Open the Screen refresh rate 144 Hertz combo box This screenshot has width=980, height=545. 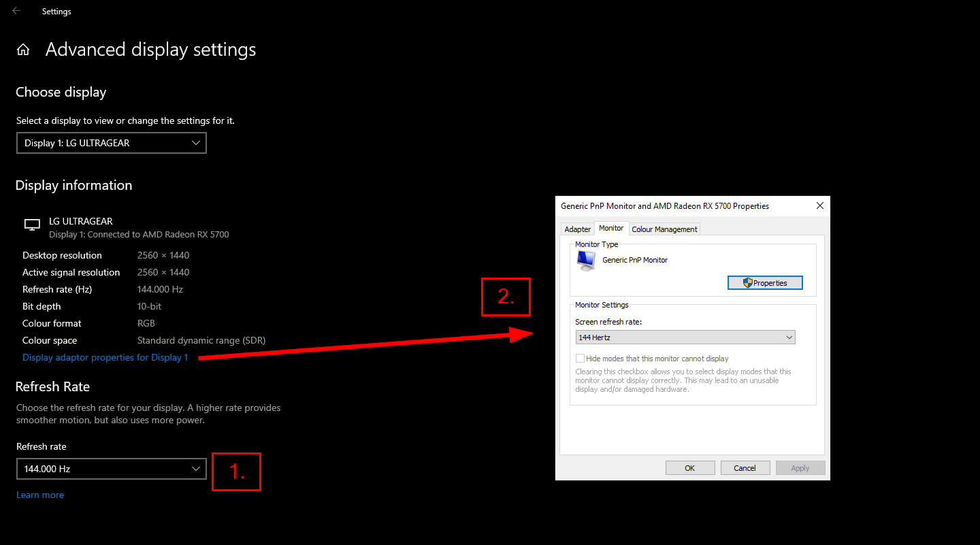[685, 337]
